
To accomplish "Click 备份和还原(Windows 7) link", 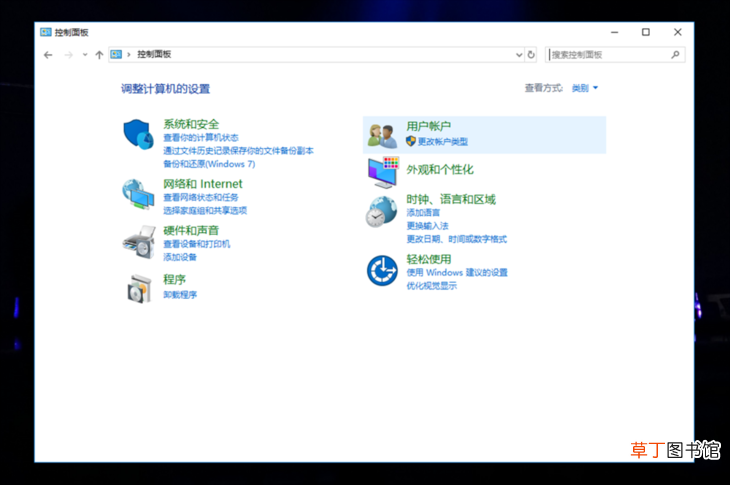I will pyautogui.click(x=209, y=164).
